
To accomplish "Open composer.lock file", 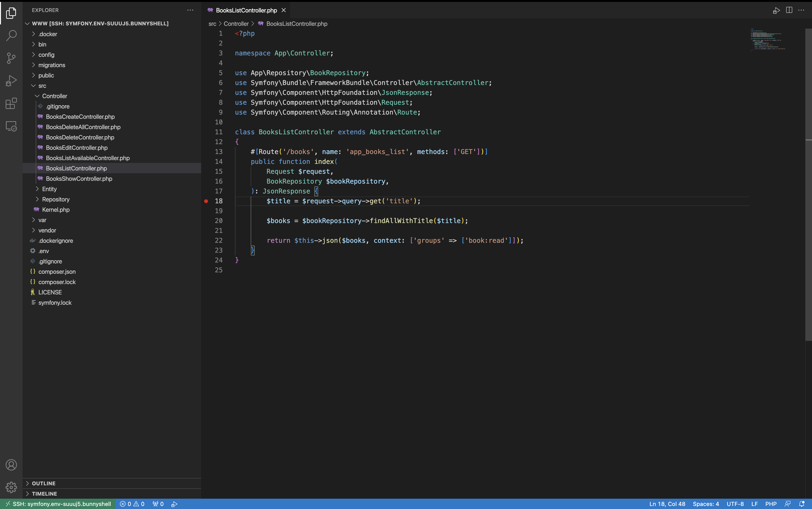I will tap(112, 282).
